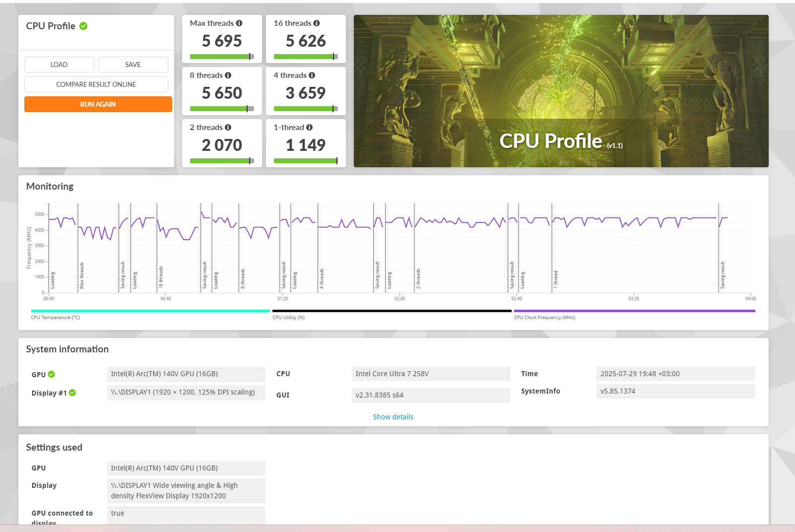Click the 5000 value on frequency axis
795x532 pixels.
point(39,214)
